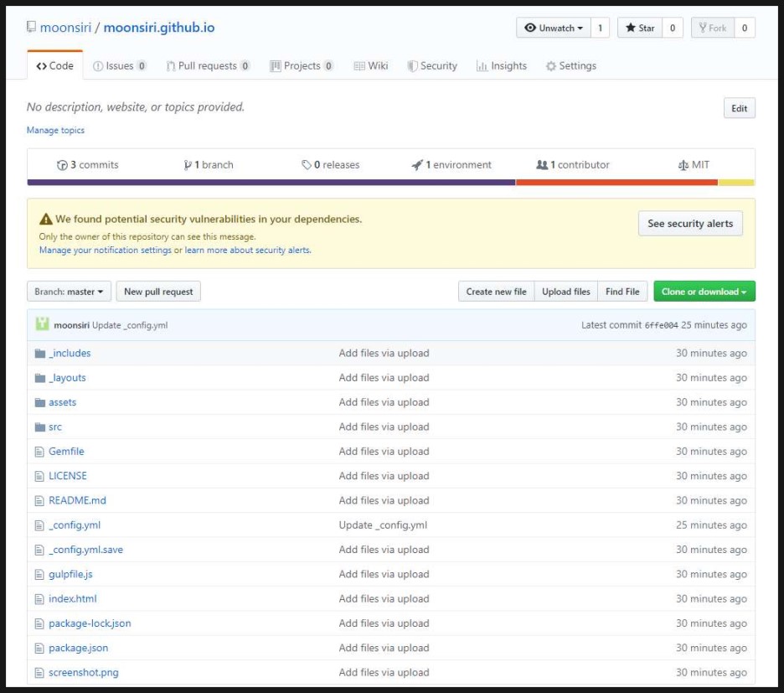Click the contributor people icon
Image resolution: width=784 pixels, height=693 pixels.
(542, 164)
